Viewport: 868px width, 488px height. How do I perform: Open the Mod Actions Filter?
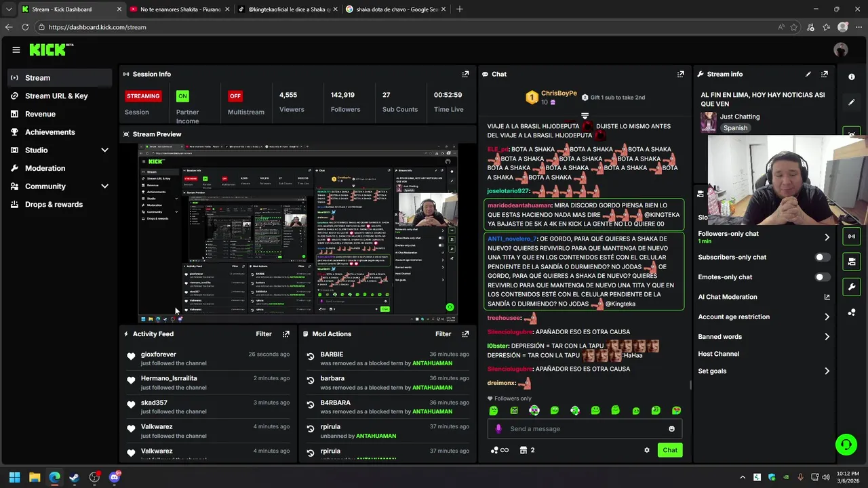pyautogui.click(x=443, y=334)
